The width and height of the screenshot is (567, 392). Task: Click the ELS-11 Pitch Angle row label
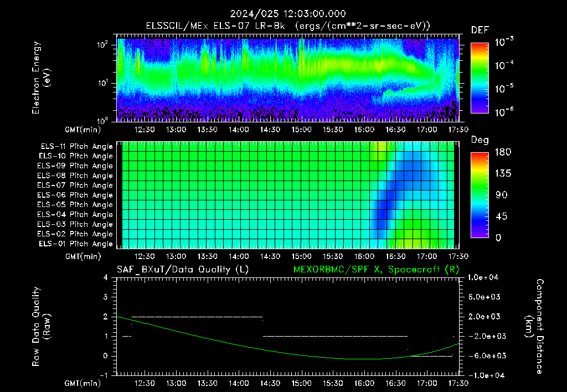coord(76,147)
